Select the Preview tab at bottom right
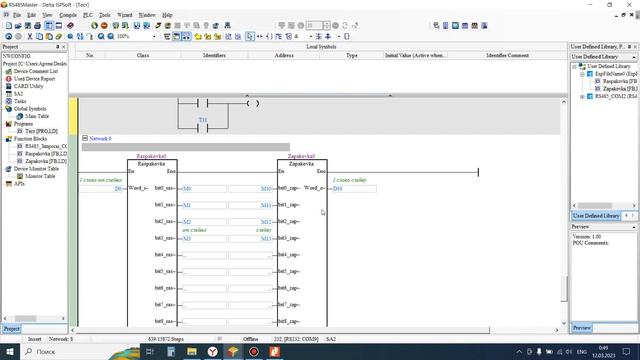This screenshot has height=360, width=640. [x=582, y=328]
